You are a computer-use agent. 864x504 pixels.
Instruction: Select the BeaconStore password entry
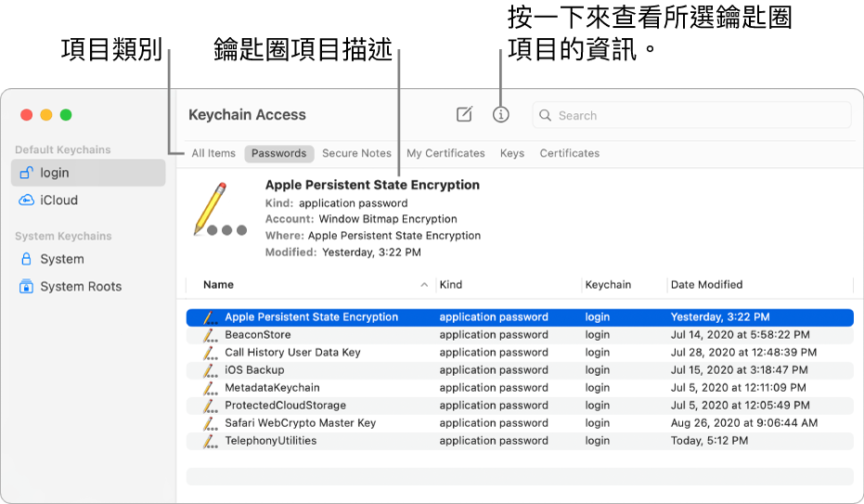pyautogui.click(x=520, y=335)
